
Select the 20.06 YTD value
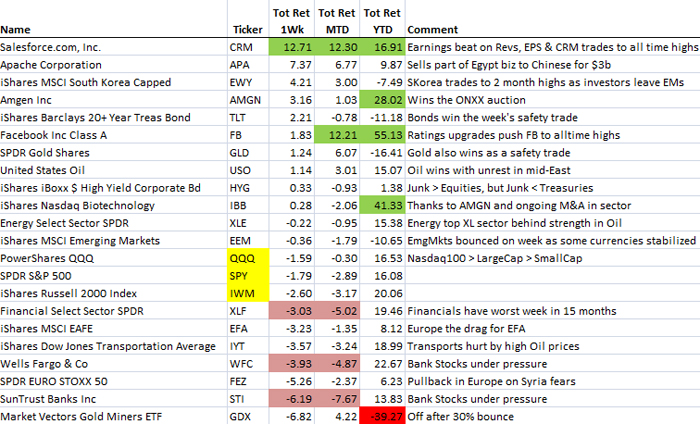[x=383, y=294]
